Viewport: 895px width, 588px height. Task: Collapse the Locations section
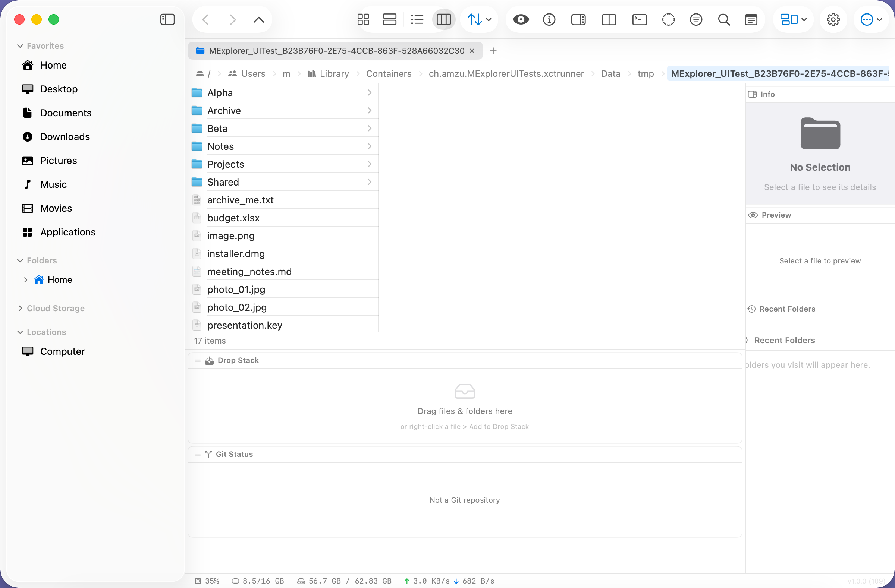[20, 332]
